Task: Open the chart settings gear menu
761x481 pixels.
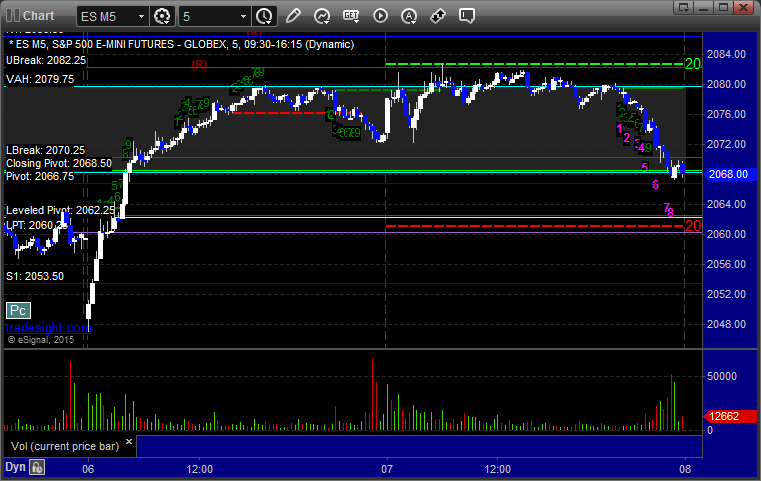Action: click(162, 17)
